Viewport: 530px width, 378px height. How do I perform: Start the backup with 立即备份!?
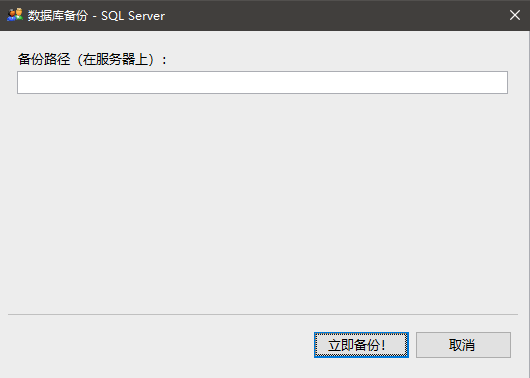tap(361, 345)
